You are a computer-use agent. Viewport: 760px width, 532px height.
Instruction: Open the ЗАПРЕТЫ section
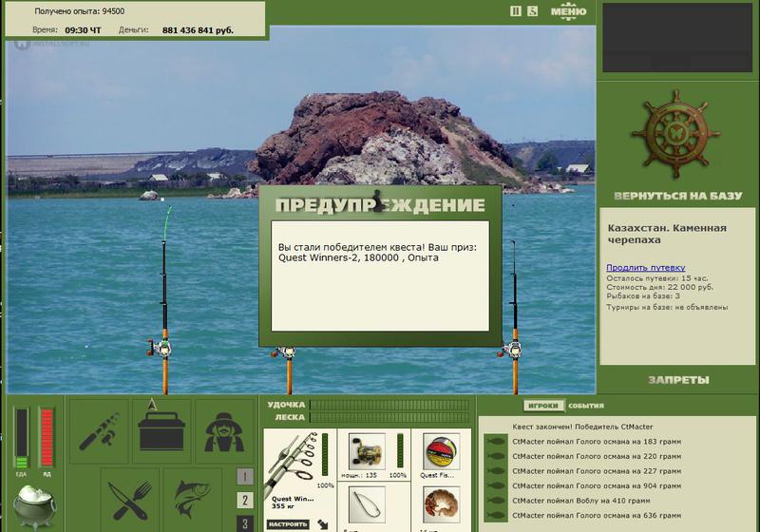[678, 380]
